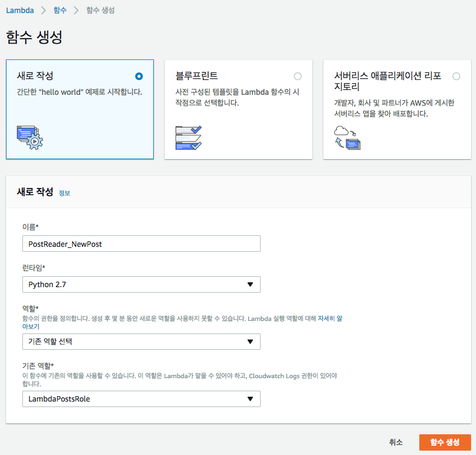Open the 정보 info link

64,193
